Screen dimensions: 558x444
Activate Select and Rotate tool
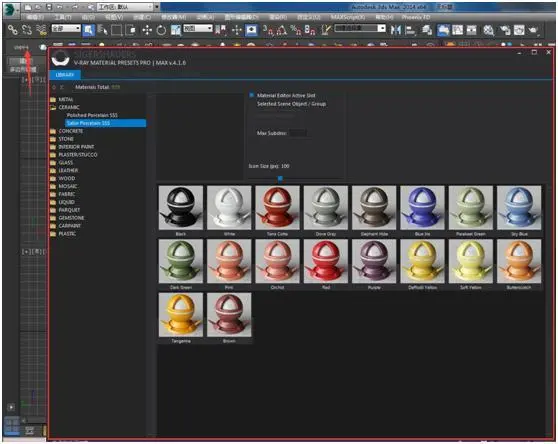[x=161, y=30]
